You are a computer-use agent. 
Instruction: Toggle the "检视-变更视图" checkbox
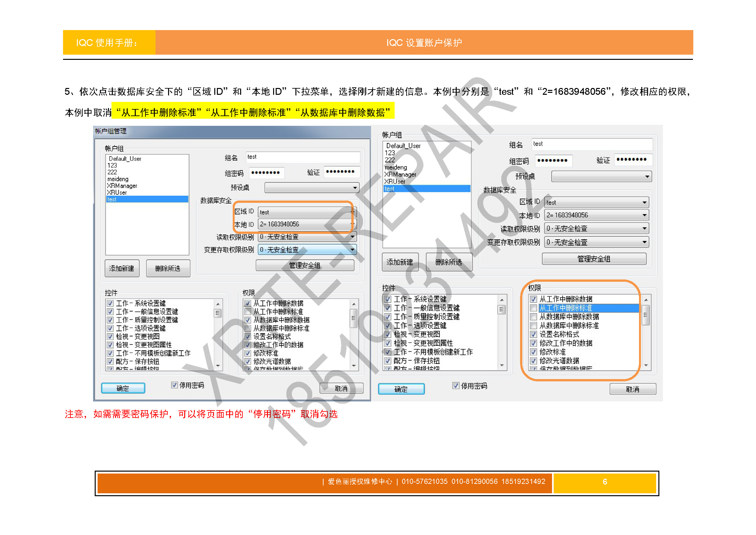110,336
